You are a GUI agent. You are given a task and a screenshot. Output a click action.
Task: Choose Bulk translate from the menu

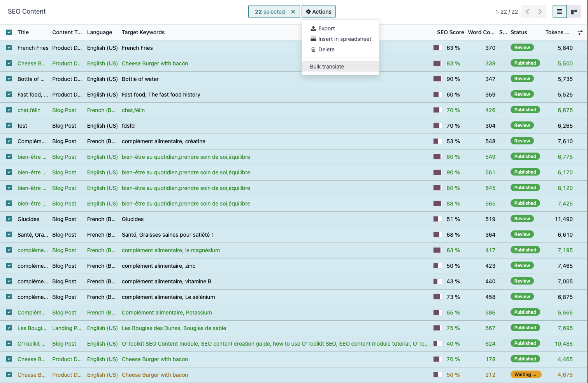[x=327, y=66]
